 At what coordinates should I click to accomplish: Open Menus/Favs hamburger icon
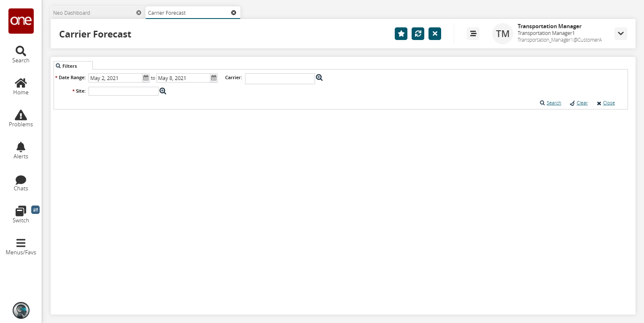pyautogui.click(x=21, y=243)
